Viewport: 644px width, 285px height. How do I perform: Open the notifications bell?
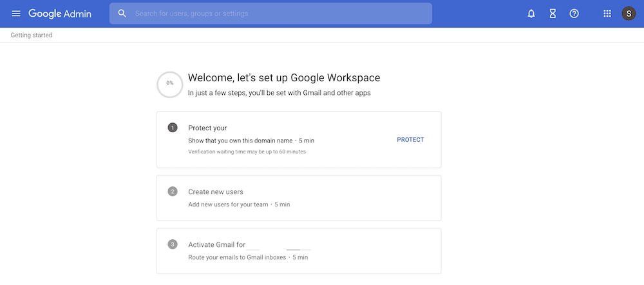tap(531, 14)
